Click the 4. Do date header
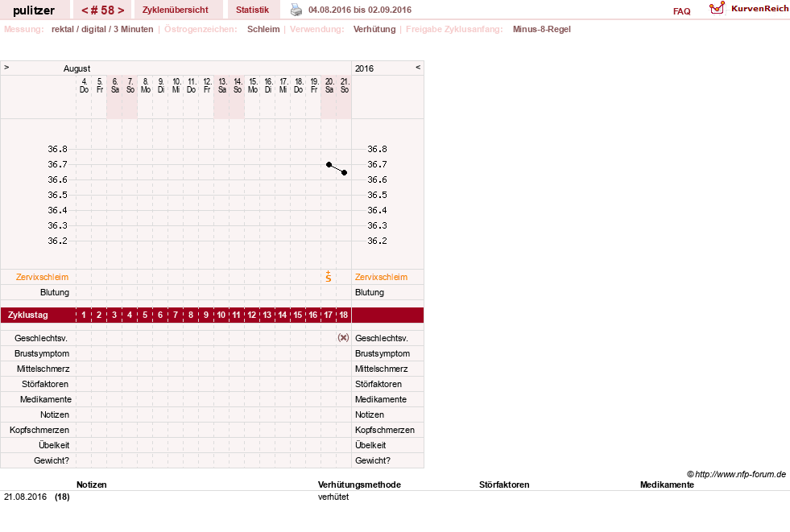Image resolution: width=790 pixels, height=532 pixels. click(x=84, y=85)
